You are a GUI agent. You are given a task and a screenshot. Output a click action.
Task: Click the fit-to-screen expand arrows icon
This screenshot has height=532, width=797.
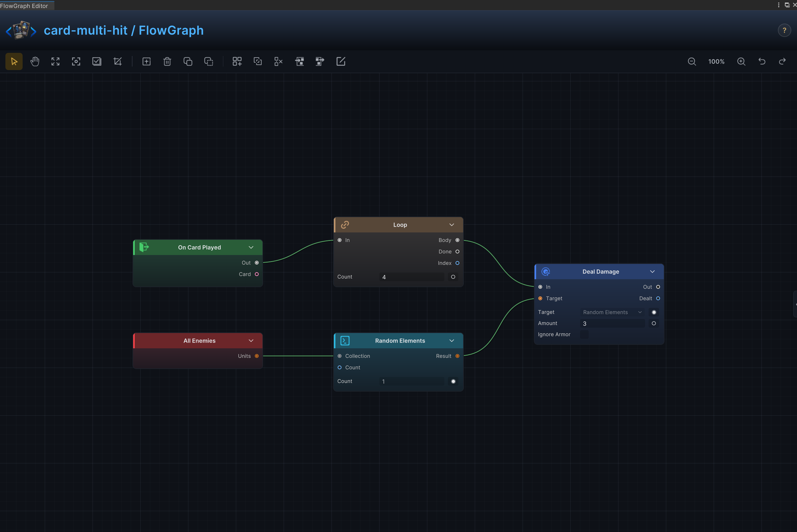[55, 61]
